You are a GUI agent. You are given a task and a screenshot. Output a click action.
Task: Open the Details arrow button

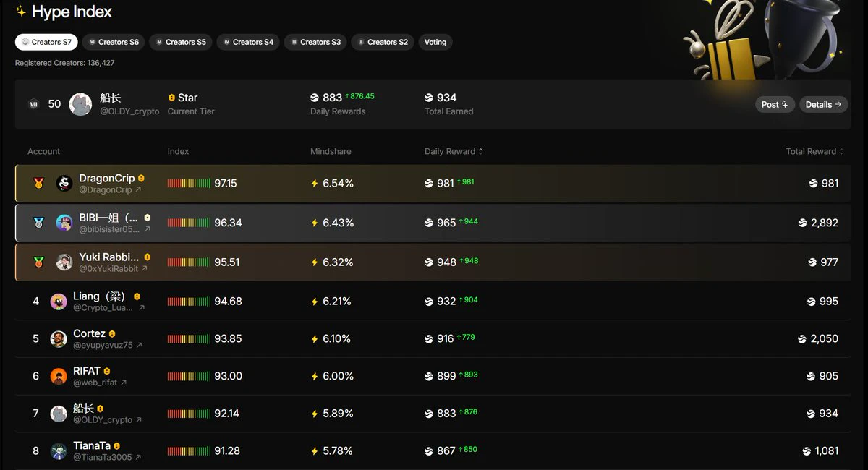(x=823, y=104)
